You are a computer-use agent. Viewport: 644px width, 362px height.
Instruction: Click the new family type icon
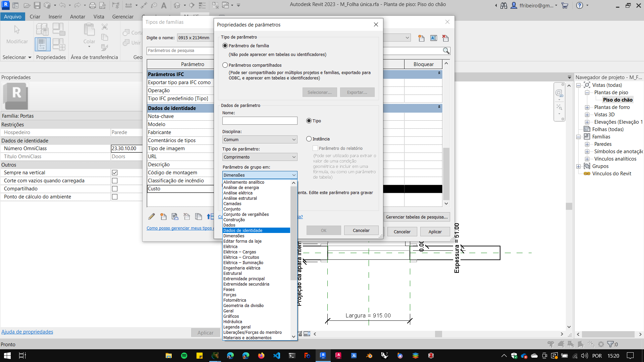[421, 38]
